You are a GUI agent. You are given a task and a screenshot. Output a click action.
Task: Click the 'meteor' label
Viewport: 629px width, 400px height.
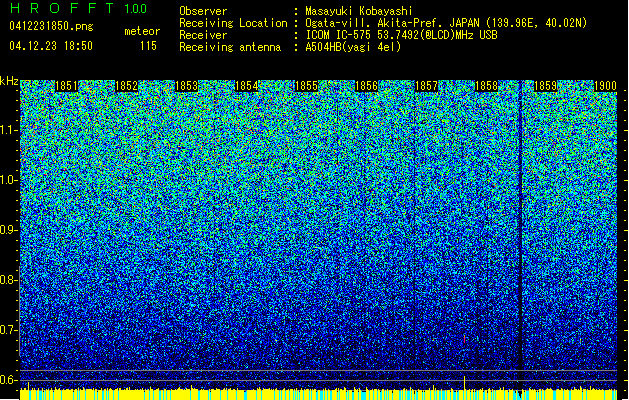[x=142, y=31]
